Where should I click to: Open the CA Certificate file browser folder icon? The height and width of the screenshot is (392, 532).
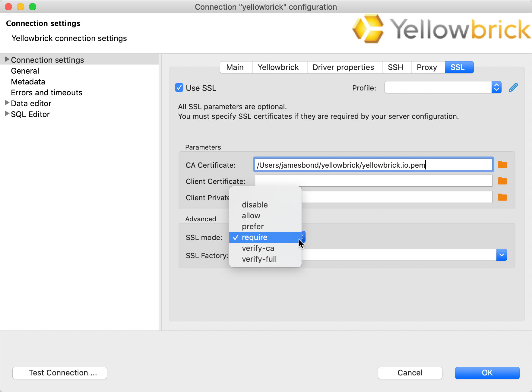pos(502,165)
